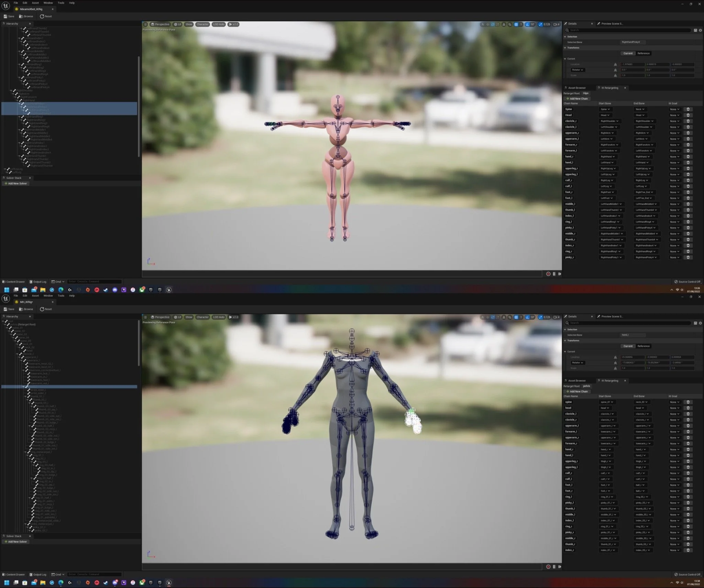Switch coordinate system in MixamoXbot_IKRig viewport

tap(504, 24)
